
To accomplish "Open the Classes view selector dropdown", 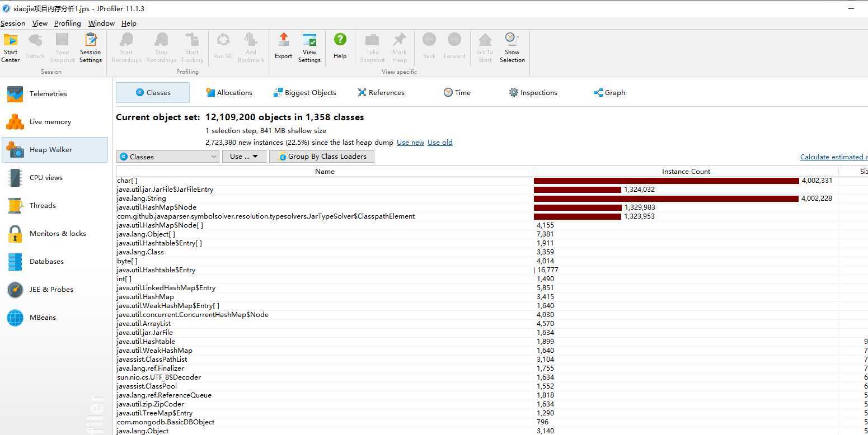I will pos(168,157).
